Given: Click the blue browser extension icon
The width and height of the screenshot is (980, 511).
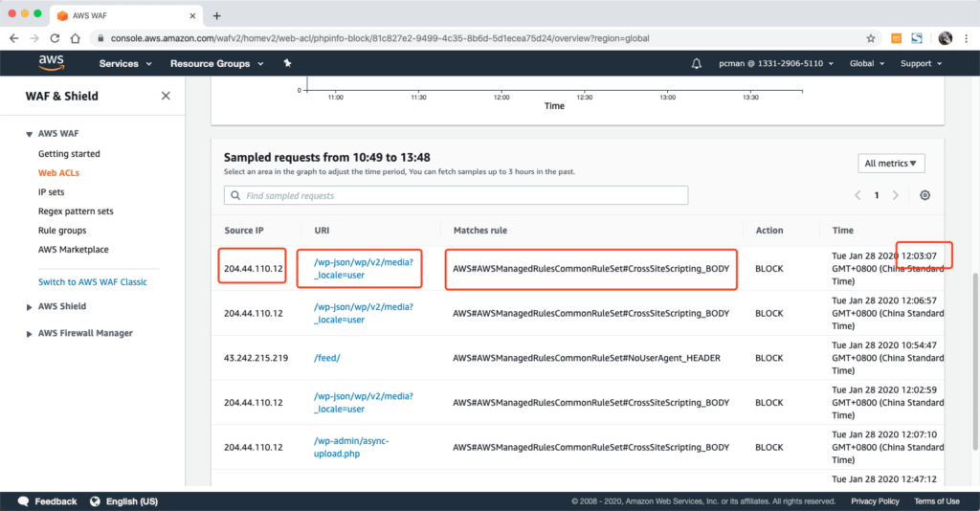Looking at the screenshot, I should tap(917, 38).
